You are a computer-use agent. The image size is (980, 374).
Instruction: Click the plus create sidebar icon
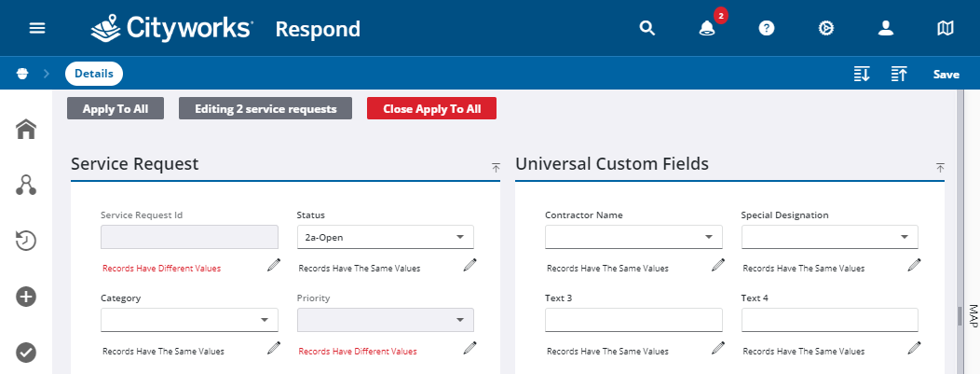(26, 297)
